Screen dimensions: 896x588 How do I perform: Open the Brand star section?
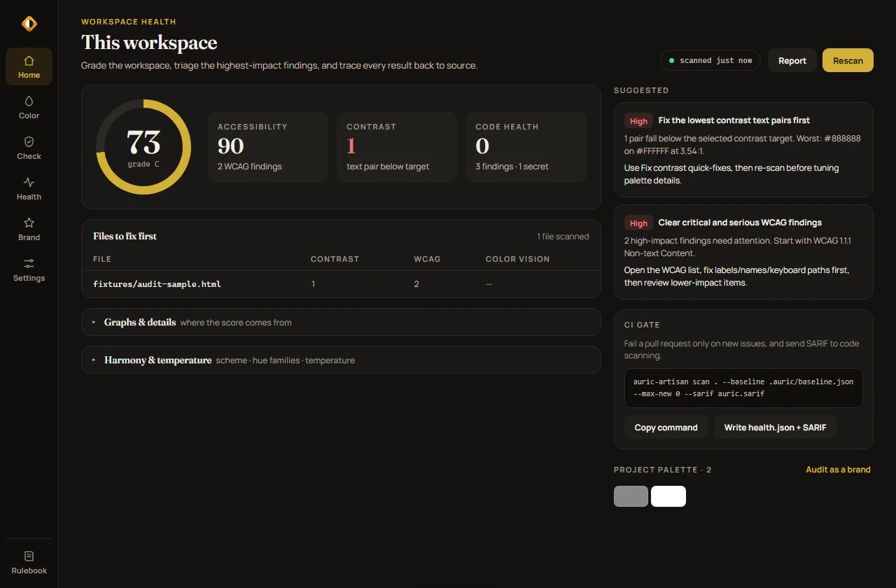(29, 229)
